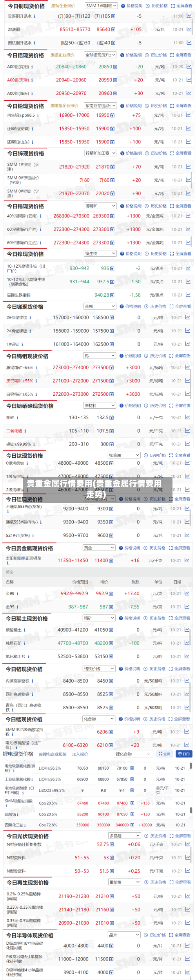Open trend chart for 1#锑锭 row
Image resolution: width=196 pixels, height=980 pixels.
tap(188, 344)
